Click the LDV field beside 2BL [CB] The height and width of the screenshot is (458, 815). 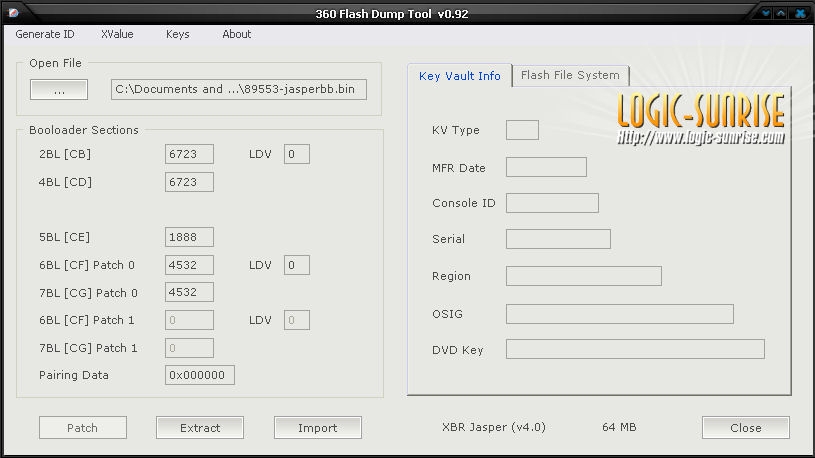pos(297,154)
